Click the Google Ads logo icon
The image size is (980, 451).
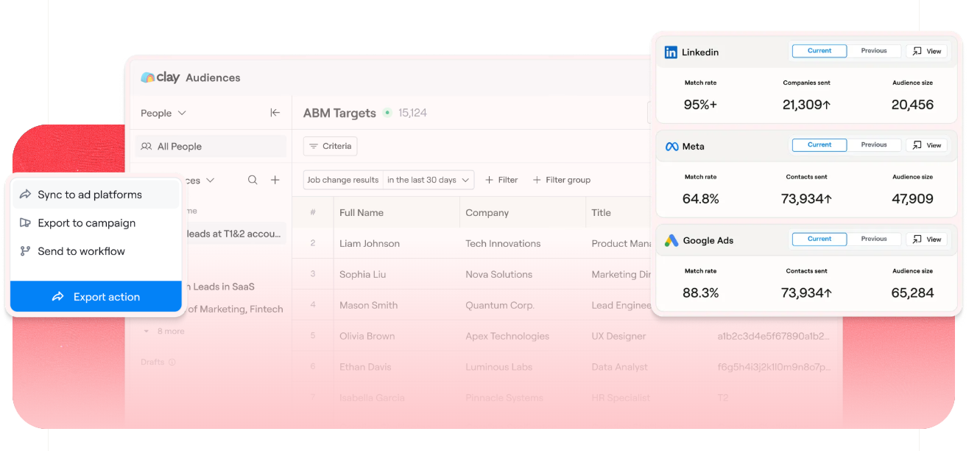(671, 240)
